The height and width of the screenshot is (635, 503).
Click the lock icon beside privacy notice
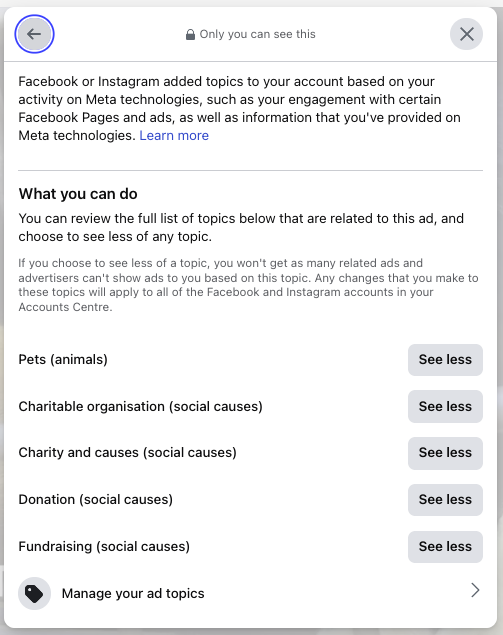pyautogui.click(x=190, y=34)
